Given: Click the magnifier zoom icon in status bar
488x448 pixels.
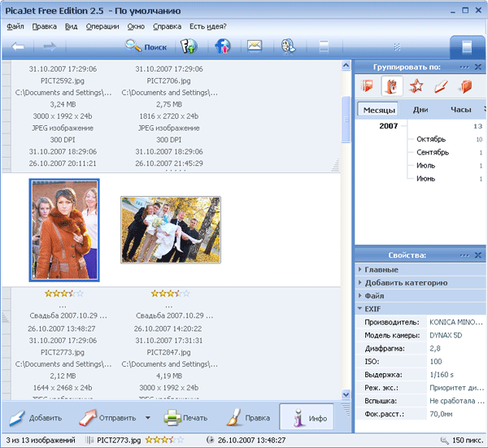Looking at the screenshot, I should point(444,440).
